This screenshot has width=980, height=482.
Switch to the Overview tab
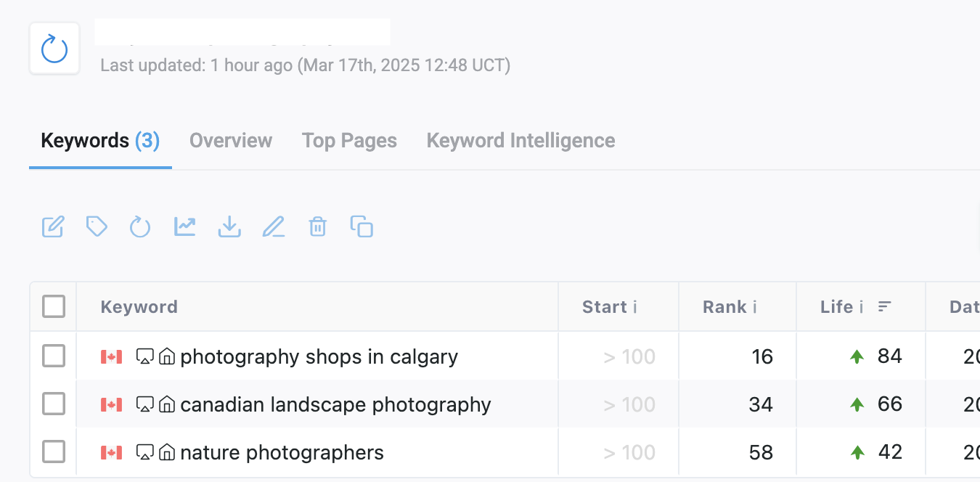(231, 140)
